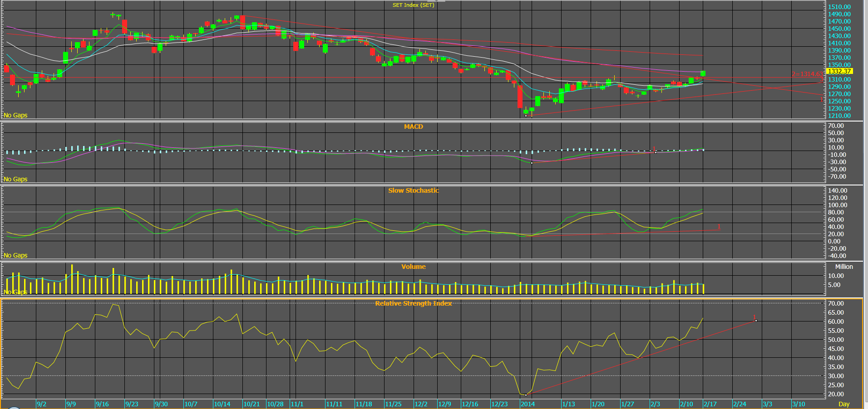Click the 9/16 date on time axis

(x=102, y=404)
